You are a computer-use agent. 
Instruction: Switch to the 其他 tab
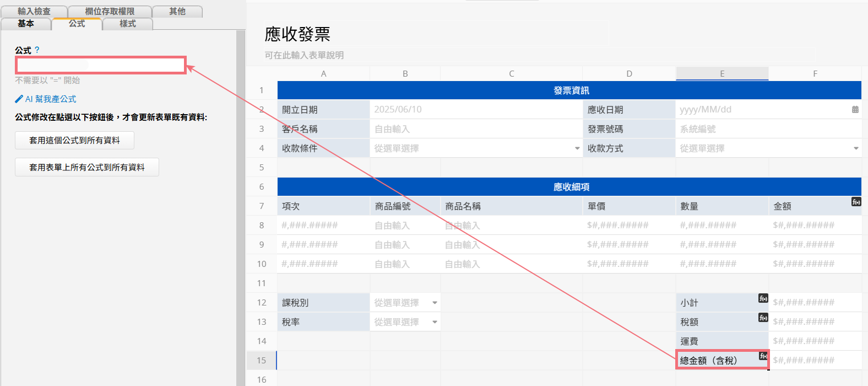pyautogui.click(x=177, y=12)
